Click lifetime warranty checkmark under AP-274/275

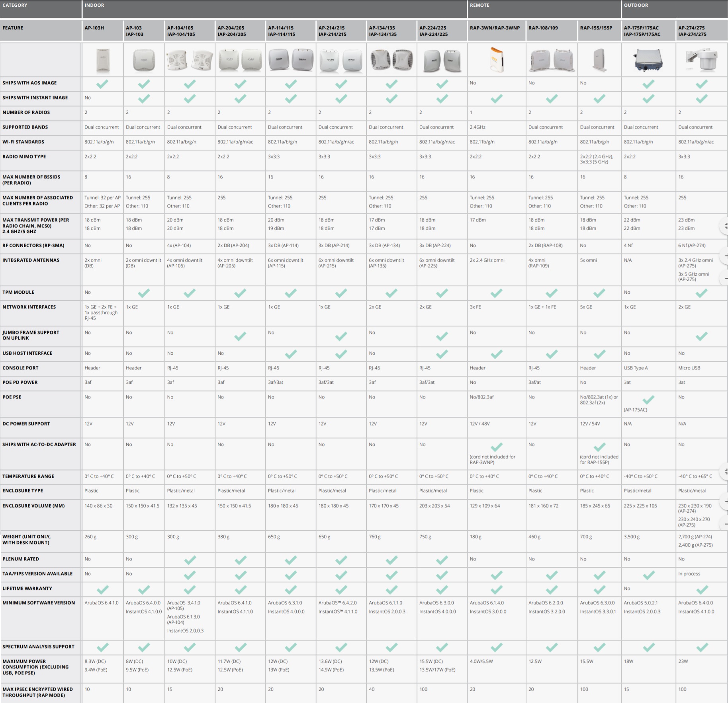[x=702, y=589]
